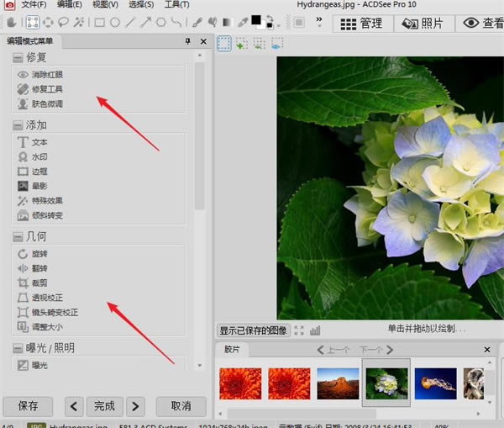The image size is (504, 428).
Task: Open the 工具(T) menu
Action: click(176, 4)
